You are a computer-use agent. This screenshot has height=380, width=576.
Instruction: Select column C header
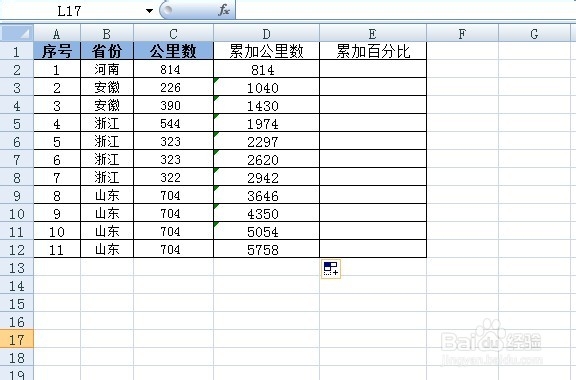click(x=173, y=33)
